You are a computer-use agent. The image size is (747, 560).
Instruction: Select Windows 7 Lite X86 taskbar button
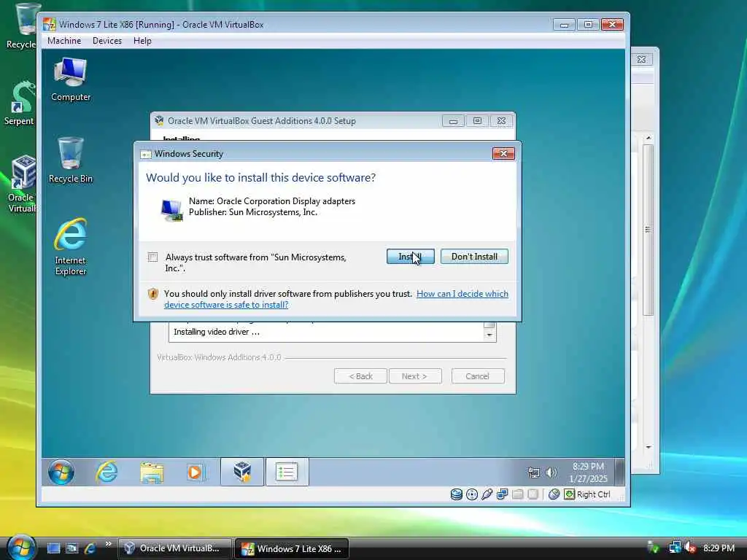click(x=292, y=548)
